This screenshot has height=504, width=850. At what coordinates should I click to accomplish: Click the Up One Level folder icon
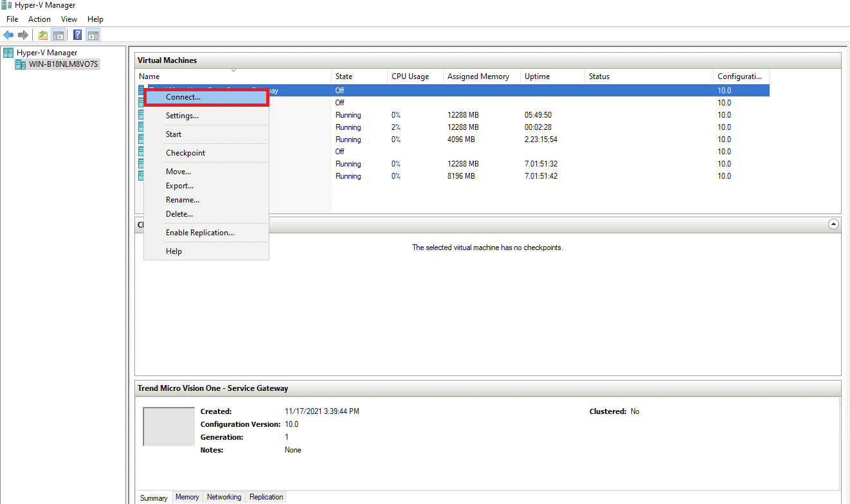click(43, 35)
